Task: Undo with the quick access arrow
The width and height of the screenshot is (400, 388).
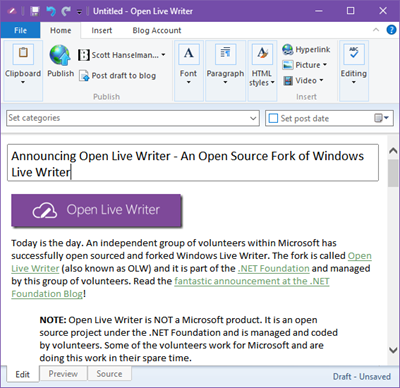Action: tap(51, 11)
